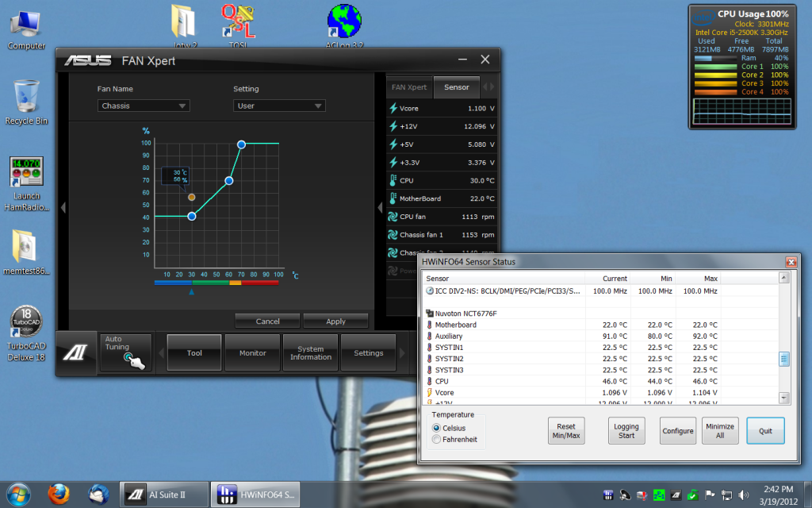
Task: Click the AI Suite logo button in the bottom bar
Action: click(x=75, y=353)
